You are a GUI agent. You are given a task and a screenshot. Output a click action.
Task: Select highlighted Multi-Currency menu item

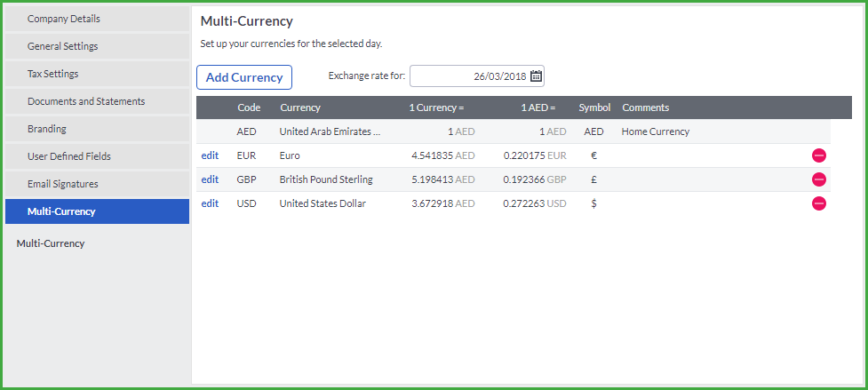pos(97,211)
